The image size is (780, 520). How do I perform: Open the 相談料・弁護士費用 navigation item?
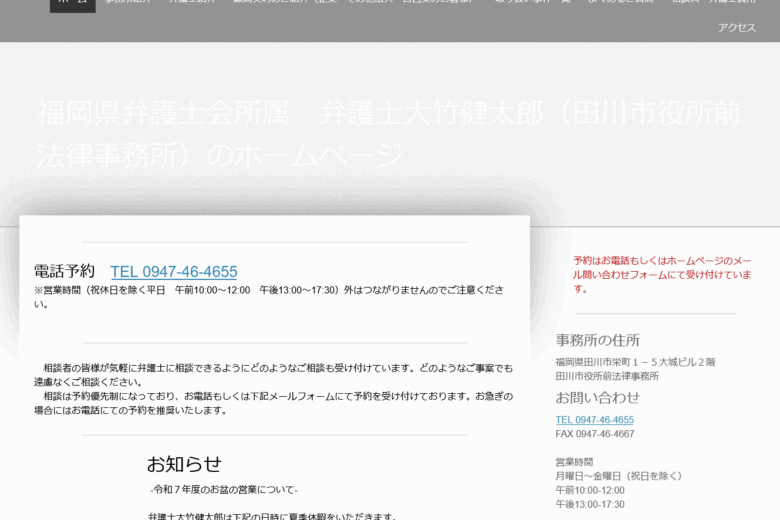coord(713,4)
